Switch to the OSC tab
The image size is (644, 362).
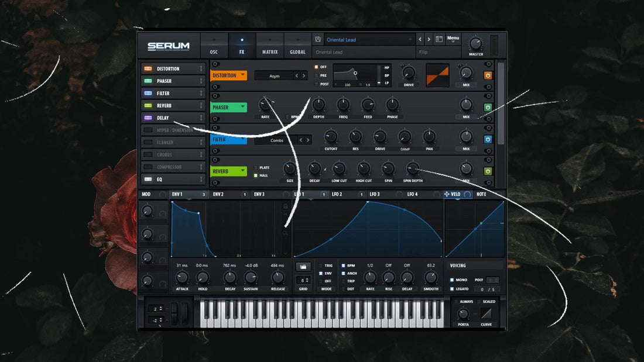pos(214,47)
